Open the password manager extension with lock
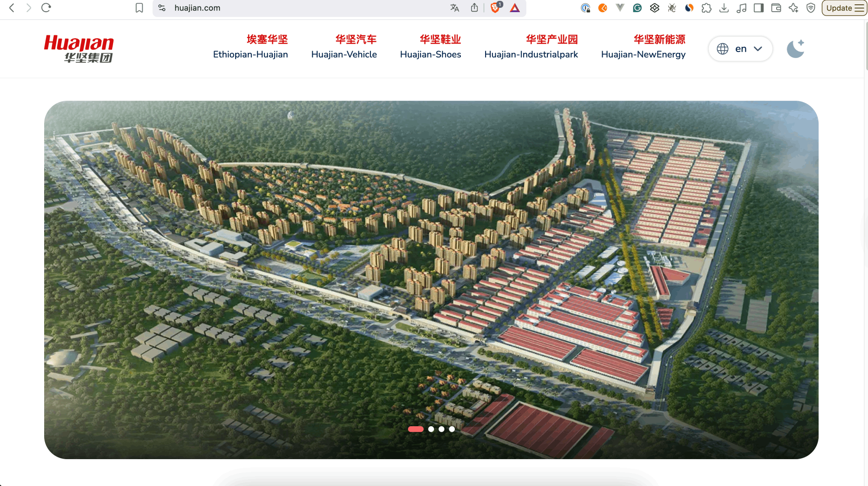 [586, 8]
